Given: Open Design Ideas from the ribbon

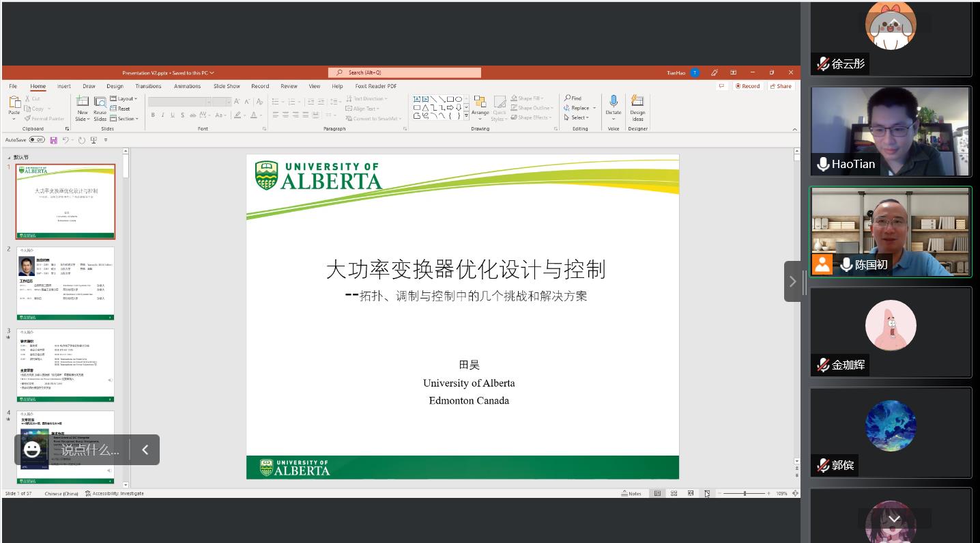Looking at the screenshot, I should (637, 102).
